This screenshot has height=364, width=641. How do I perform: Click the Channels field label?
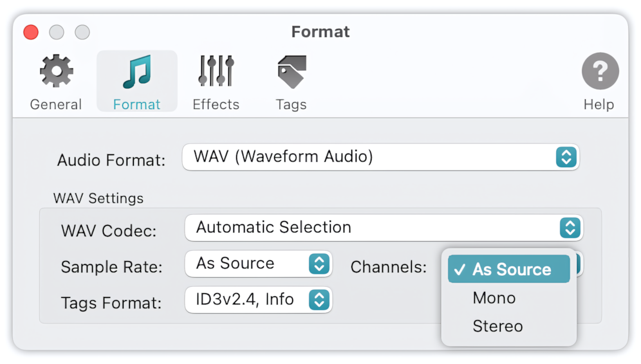click(388, 267)
